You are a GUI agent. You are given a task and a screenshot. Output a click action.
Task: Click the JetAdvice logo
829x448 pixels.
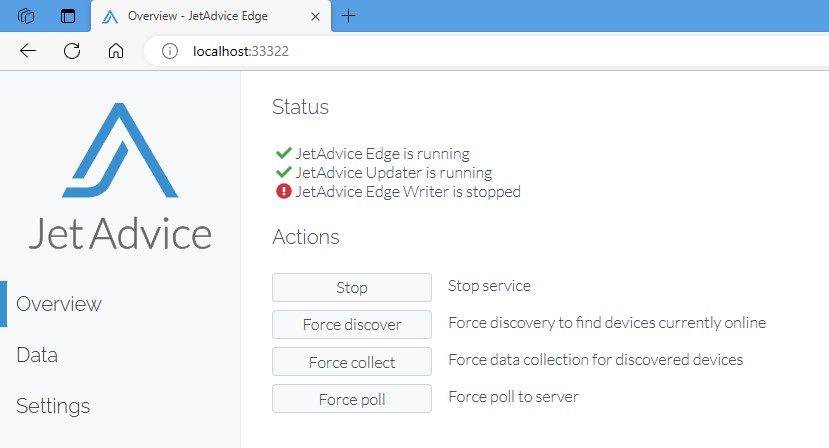click(x=121, y=177)
